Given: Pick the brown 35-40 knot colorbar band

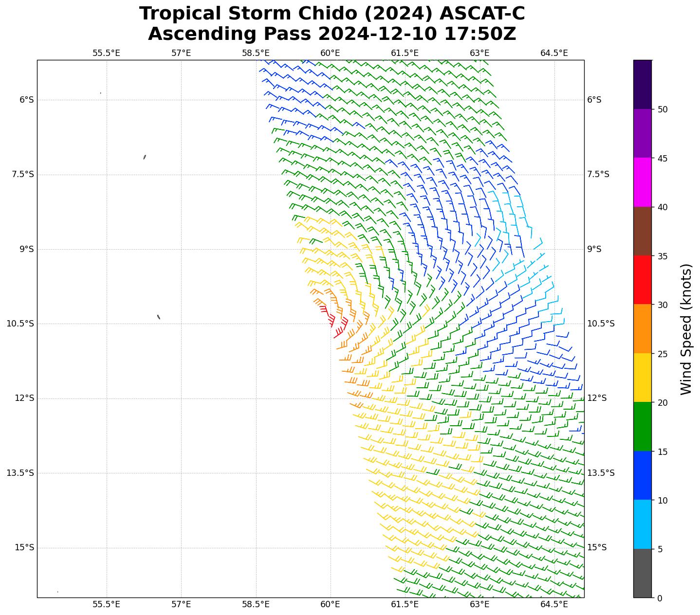Looking at the screenshot, I should [x=642, y=231].
